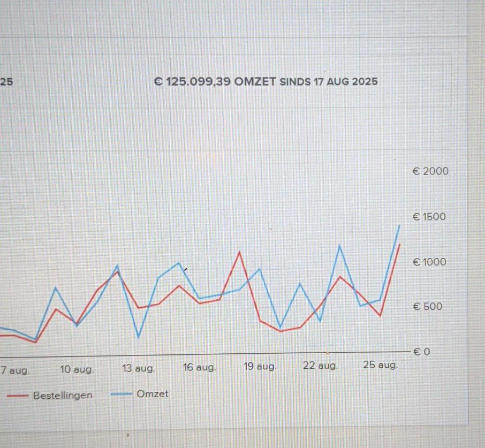
Task: Click the 10 aug. date label
Action: tap(77, 369)
